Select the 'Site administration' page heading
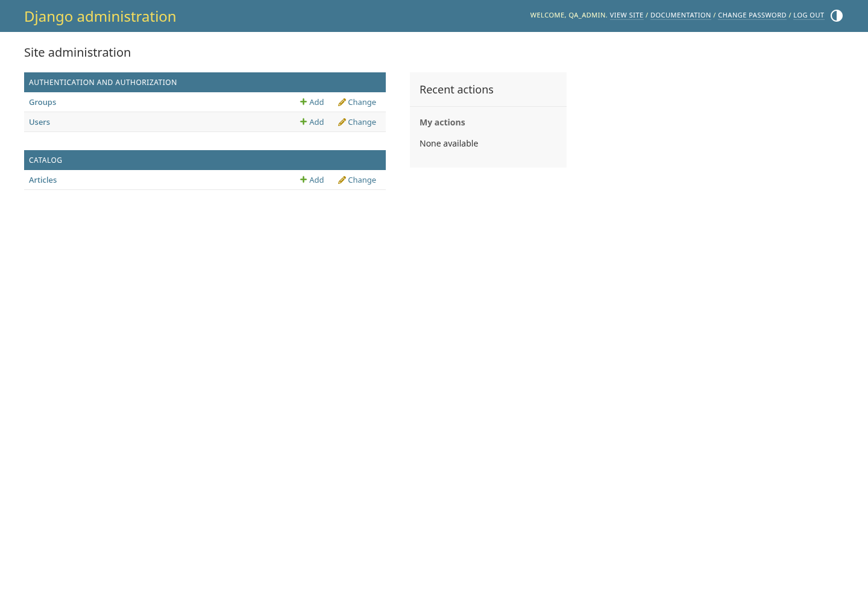Image resolution: width=868 pixels, height=603 pixels. coord(77,52)
